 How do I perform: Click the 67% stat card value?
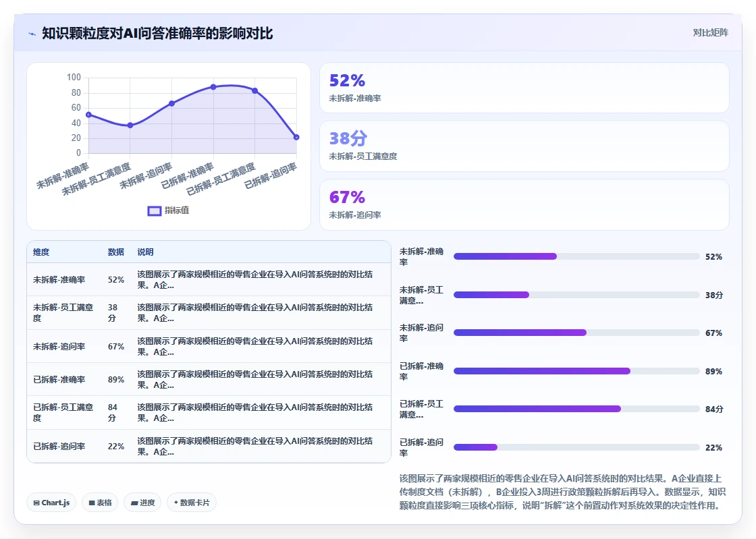click(x=347, y=197)
